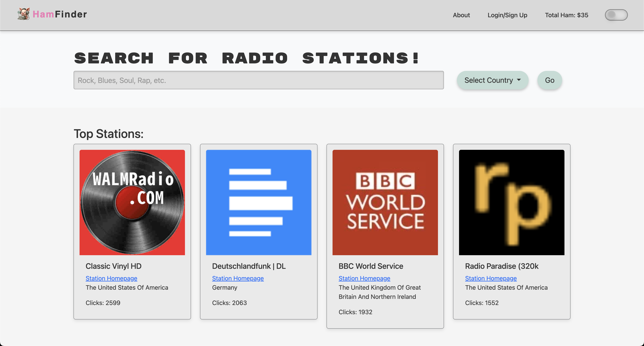Open Radio Paradise Station Homepage link

(x=491, y=278)
